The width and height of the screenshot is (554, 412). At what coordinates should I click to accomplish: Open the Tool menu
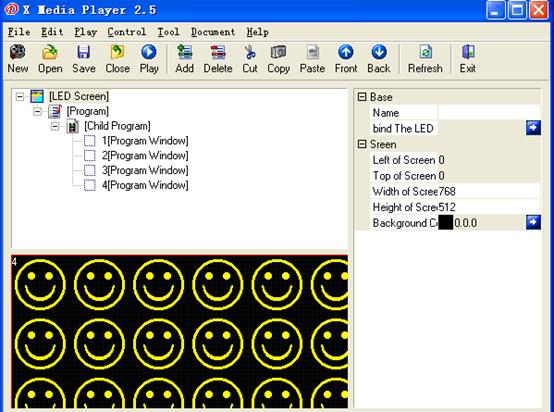[x=168, y=32]
